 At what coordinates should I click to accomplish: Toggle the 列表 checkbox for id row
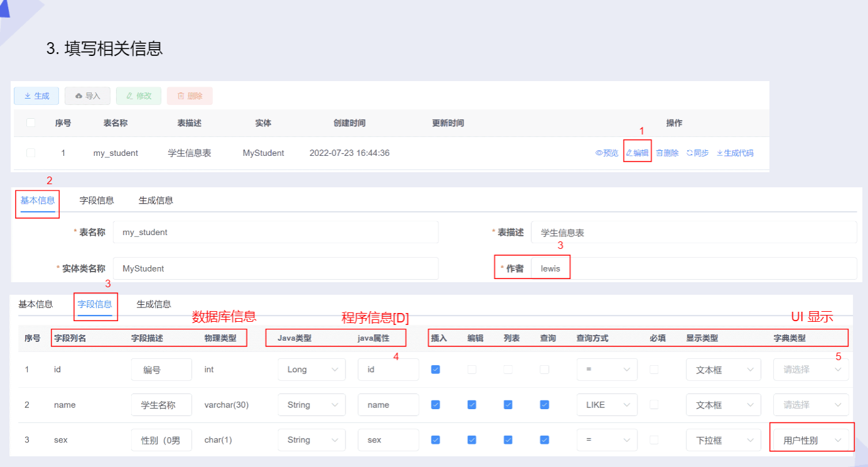pyautogui.click(x=508, y=370)
